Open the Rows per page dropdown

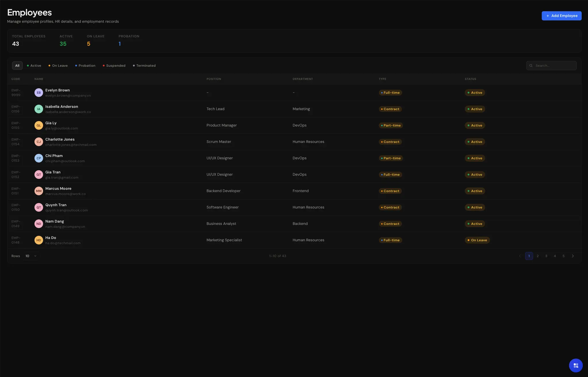tap(31, 256)
